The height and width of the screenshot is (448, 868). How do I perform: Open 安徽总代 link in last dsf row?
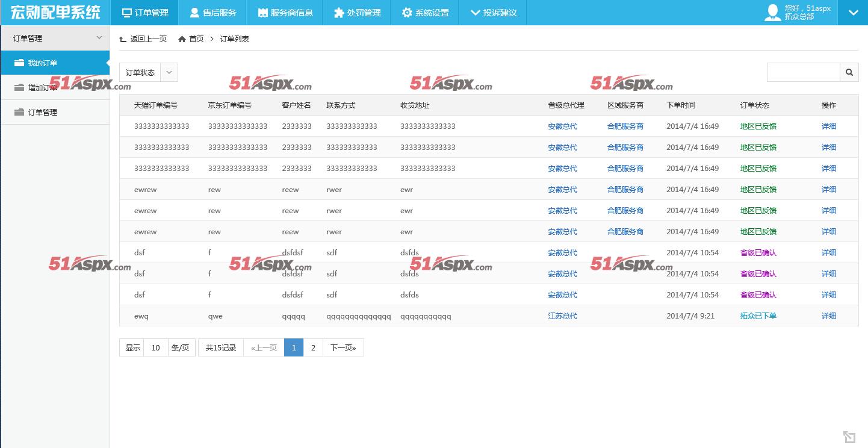[562, 294]
